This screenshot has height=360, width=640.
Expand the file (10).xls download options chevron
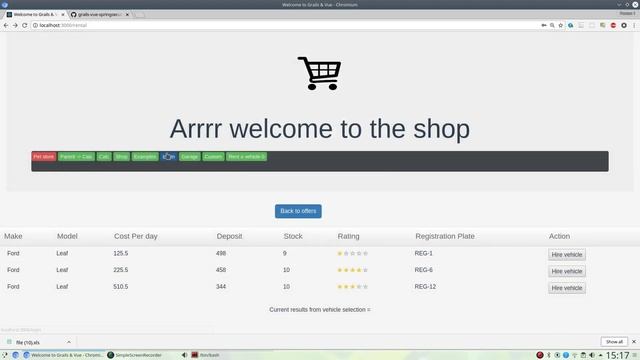(69, 342)
